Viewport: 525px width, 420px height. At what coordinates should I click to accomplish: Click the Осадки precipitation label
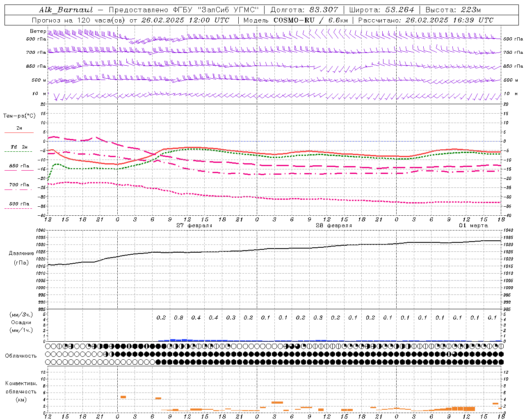click(x=21, y=322)
